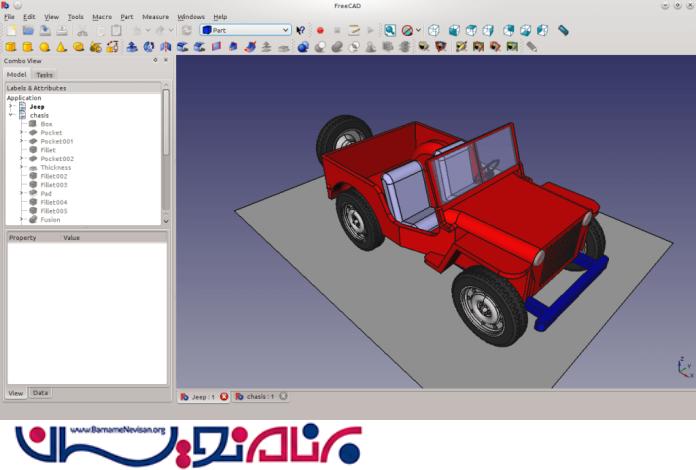The image size is (696, 470).
Task: Switch to the Tasks tab
Action: coord(44,75)
